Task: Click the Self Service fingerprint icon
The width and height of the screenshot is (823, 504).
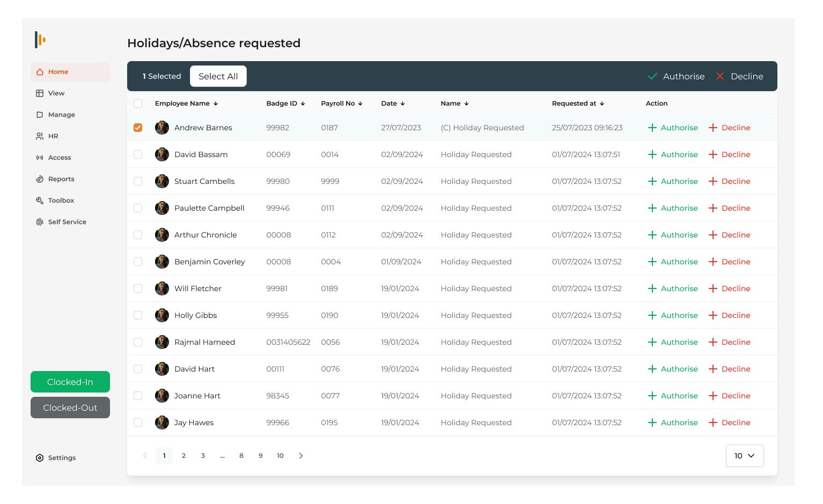Action: tap(40, 222)
